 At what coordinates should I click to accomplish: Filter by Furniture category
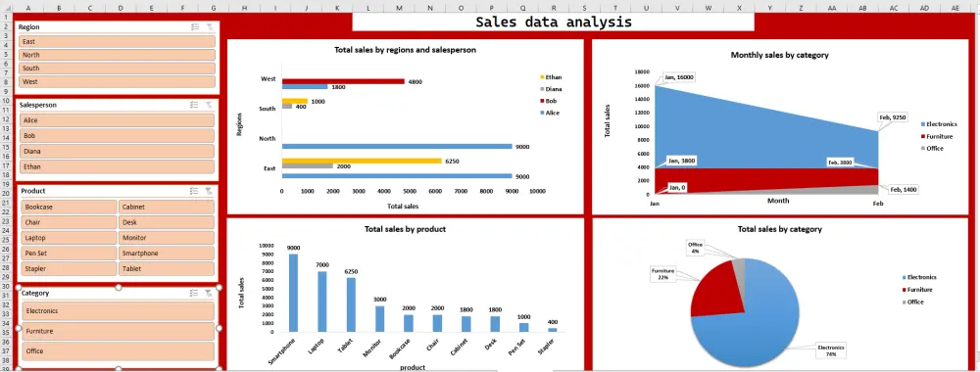coord(119,332)
